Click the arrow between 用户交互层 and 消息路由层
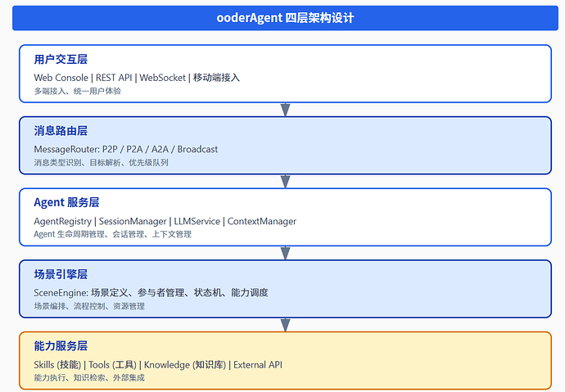The image size is (565, 392). [286, 110]
